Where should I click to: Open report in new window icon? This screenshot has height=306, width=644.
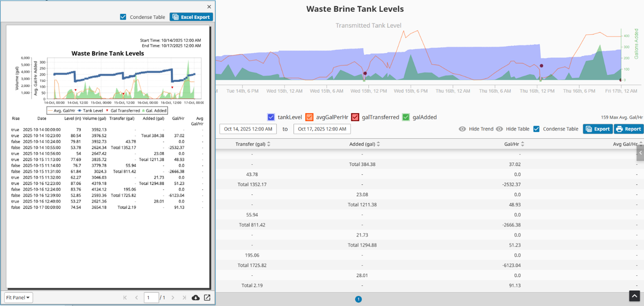(207, 298)
